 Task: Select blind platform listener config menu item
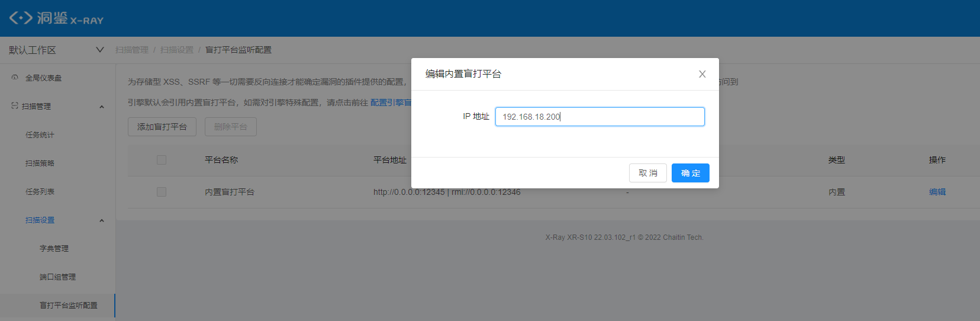[68, 306]
